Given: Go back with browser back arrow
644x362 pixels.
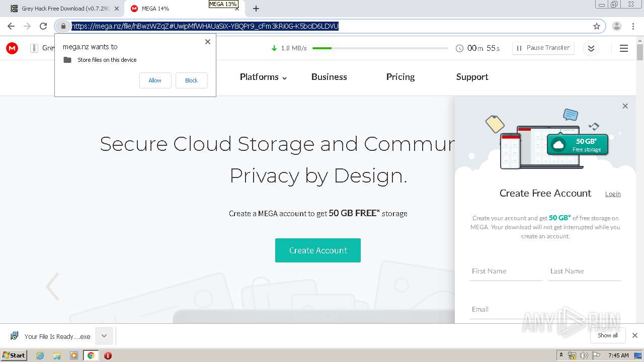Looking at the screenshot, I should click(11, 26).
